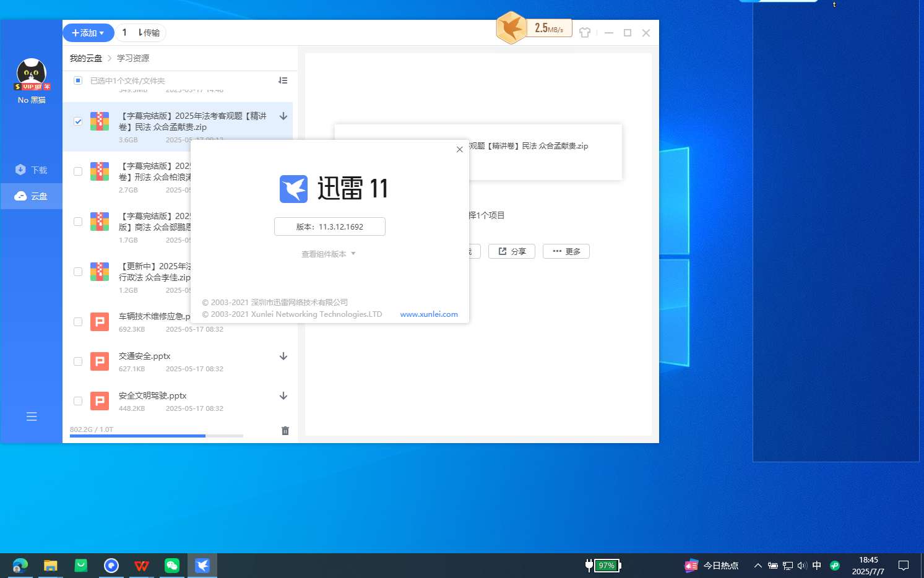Viewport: 924px width, 578px height.
Task: Click 已选中1个文件/文件夹 header text
Action: (127, 81)
